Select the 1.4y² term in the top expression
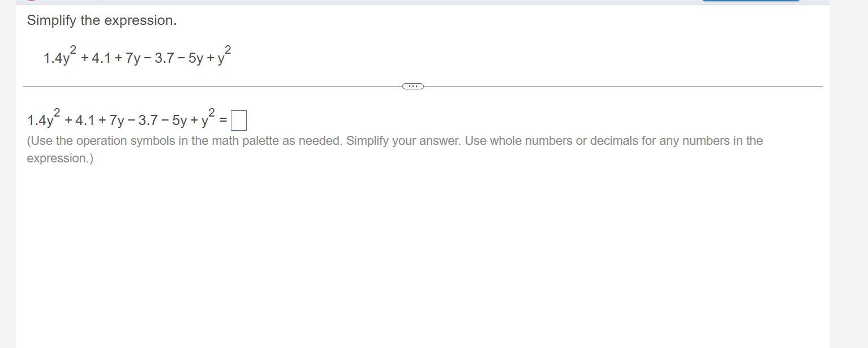Image resolution: width=868 pixels, height=348 pixels. 59,57
